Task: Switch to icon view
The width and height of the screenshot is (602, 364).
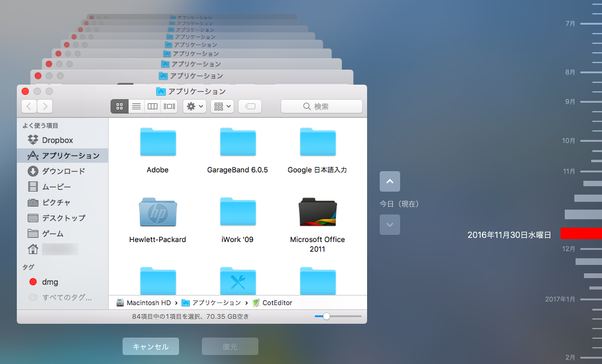Action: (120, 106)
